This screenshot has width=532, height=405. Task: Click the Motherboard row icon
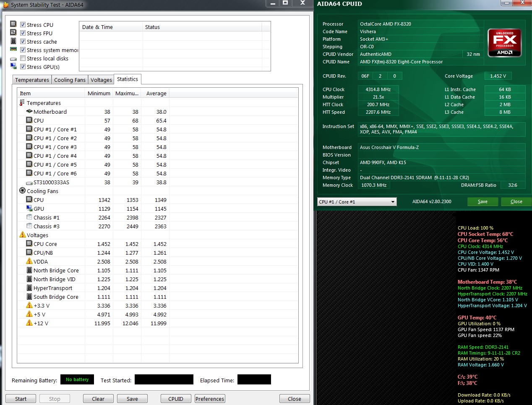[29, 112]
